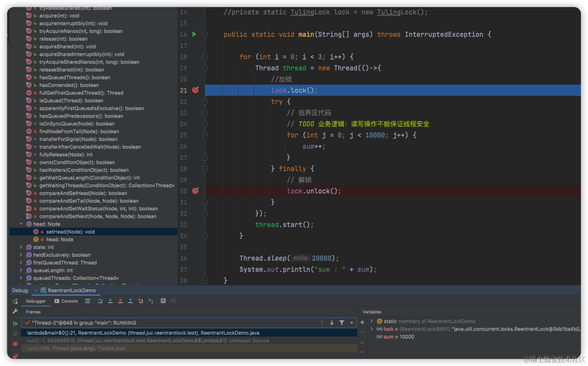This screenshot has width=588, height=366.
Task: Click line number 25 in the gutter
Action: tap(183, 135)
